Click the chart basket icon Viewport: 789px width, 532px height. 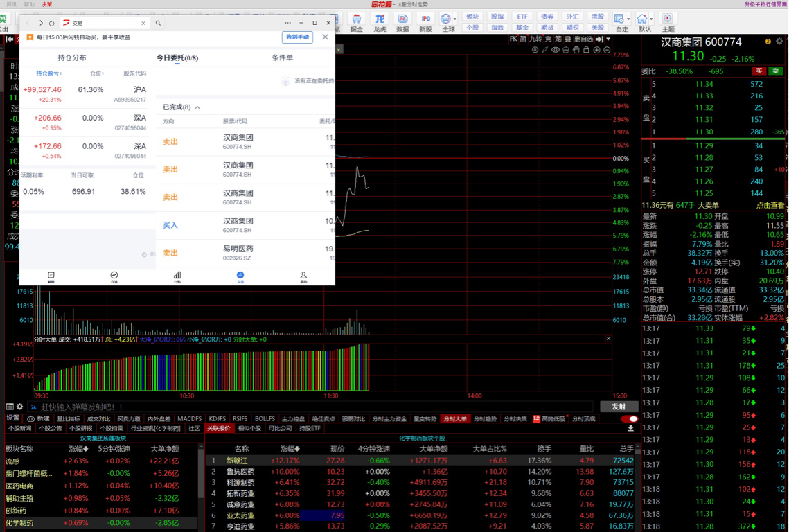565,50
